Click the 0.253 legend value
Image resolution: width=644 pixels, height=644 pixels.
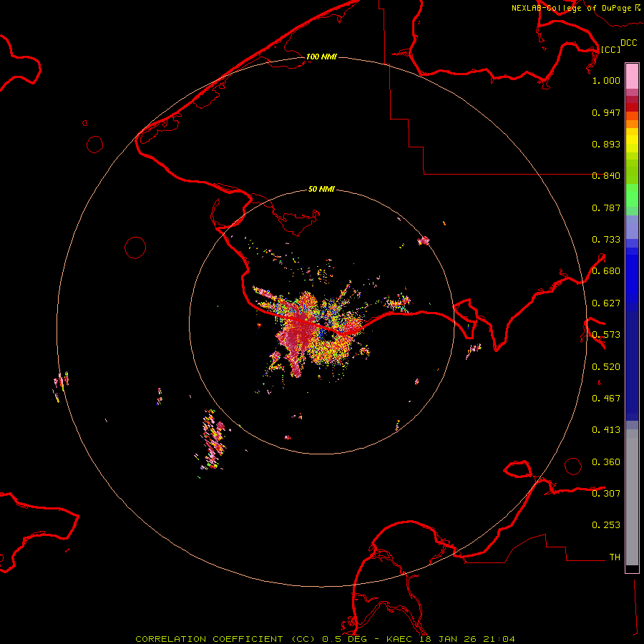pos(606,525)
